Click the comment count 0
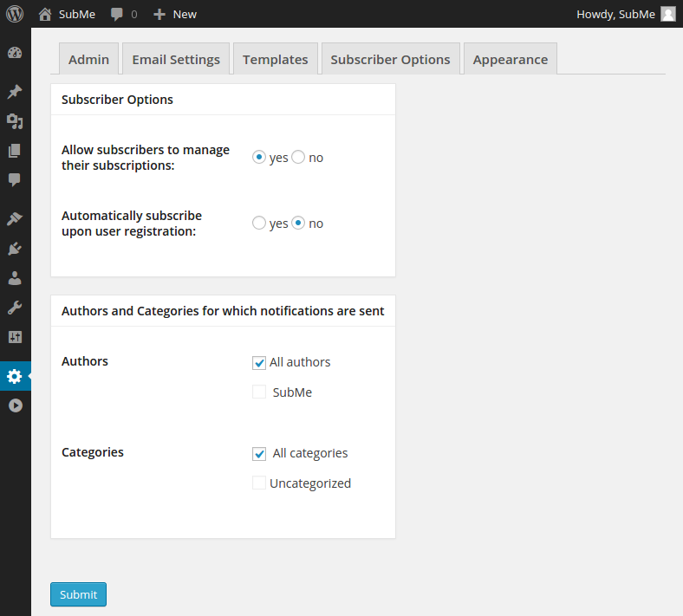This screenshot has width=683, height=616. (x=134, y=15)
